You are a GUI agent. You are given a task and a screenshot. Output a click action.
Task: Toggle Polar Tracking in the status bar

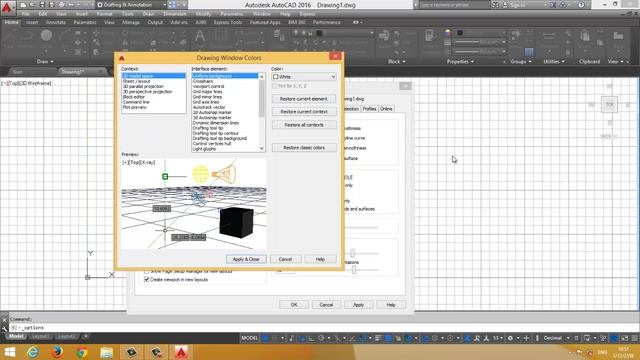321,338
